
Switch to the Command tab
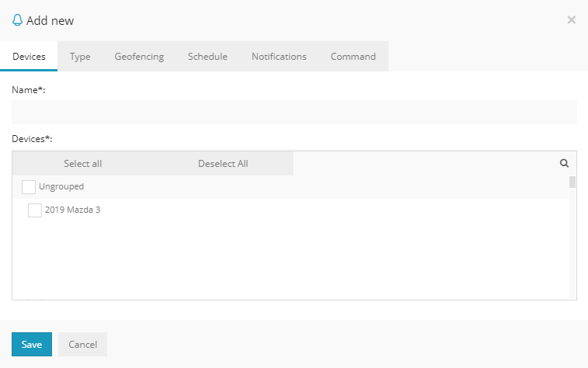coord(353,57)
